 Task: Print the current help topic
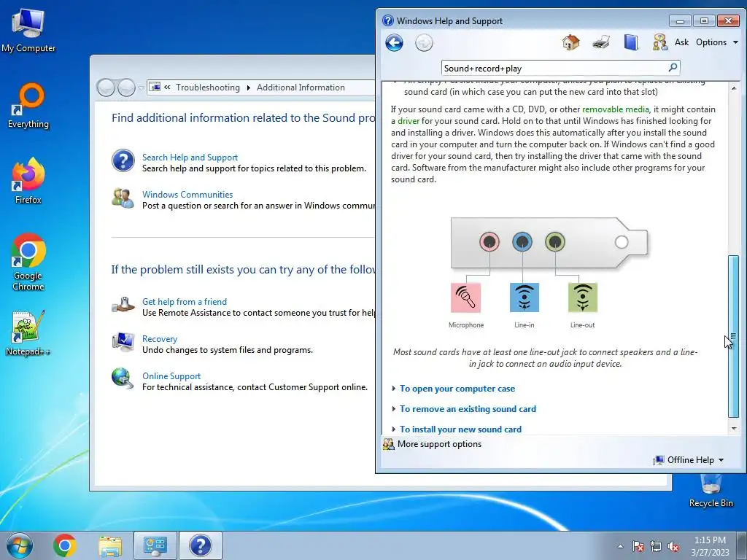601,42
